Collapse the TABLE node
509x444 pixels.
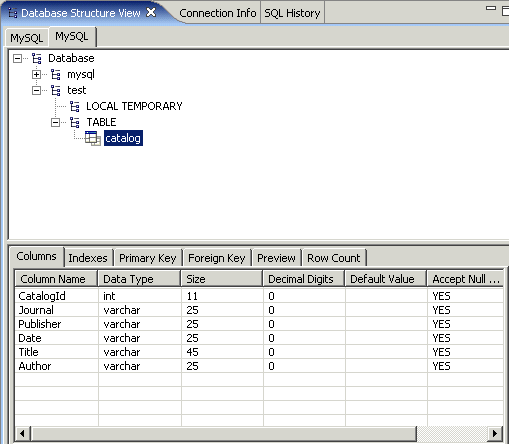click(55, 122)
